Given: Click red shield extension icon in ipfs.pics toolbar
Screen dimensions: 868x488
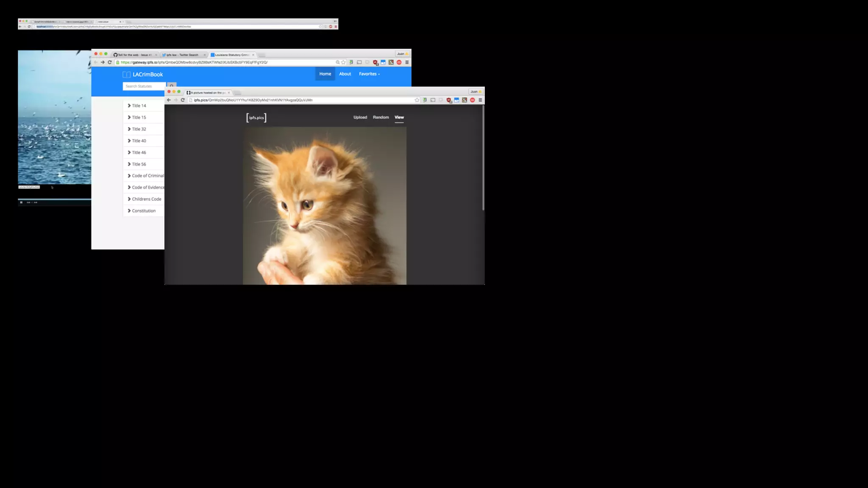Looking at the screenshot, I should 448,100.
